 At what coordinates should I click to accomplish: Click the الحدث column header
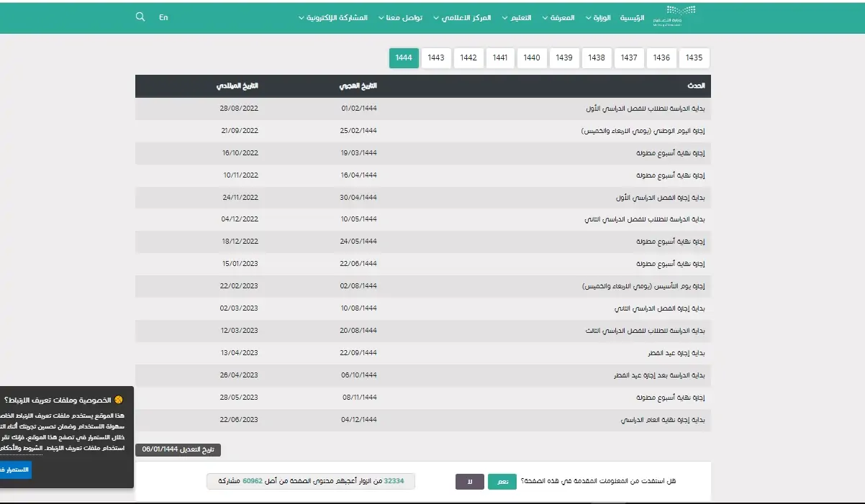tap(696, 86)
